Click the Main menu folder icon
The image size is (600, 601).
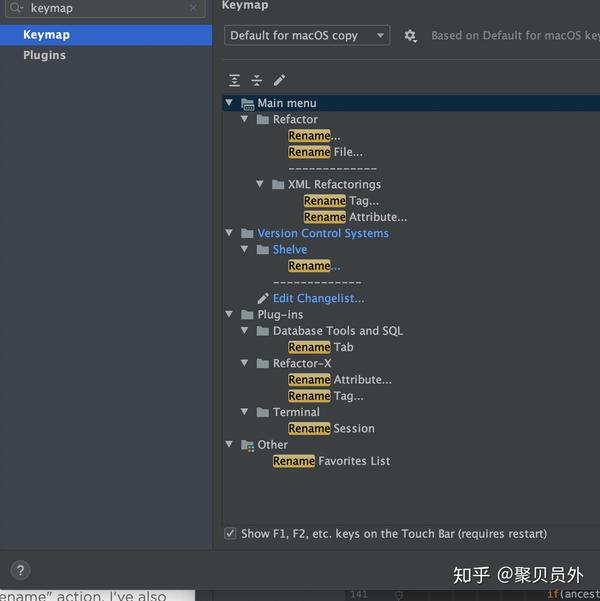point(247,103)
